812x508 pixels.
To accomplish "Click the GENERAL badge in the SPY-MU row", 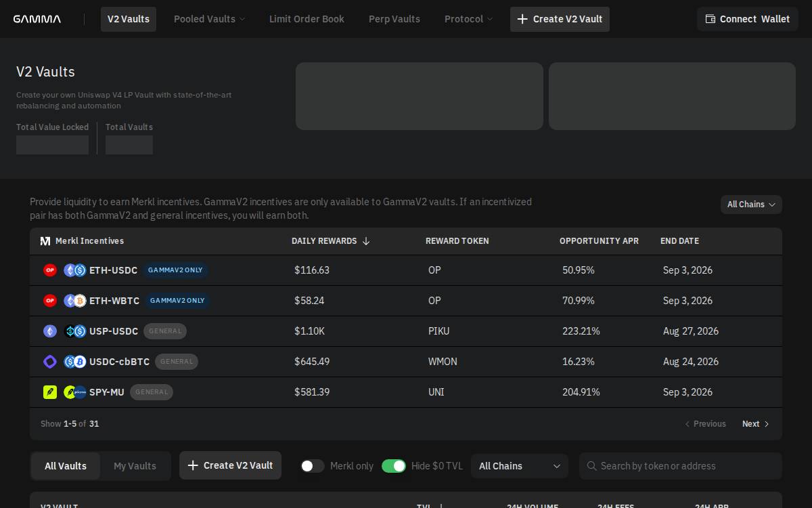I will point(152,392).
